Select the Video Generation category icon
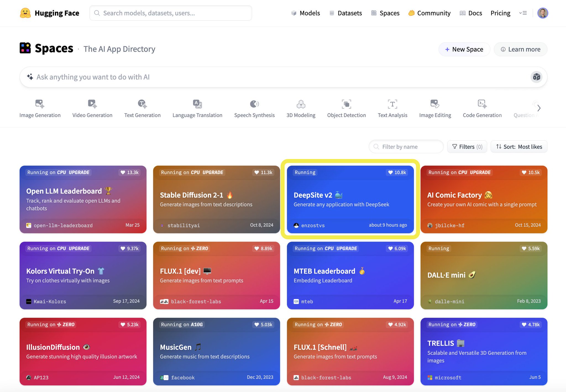The image size is (566, 392). point(92,104)
